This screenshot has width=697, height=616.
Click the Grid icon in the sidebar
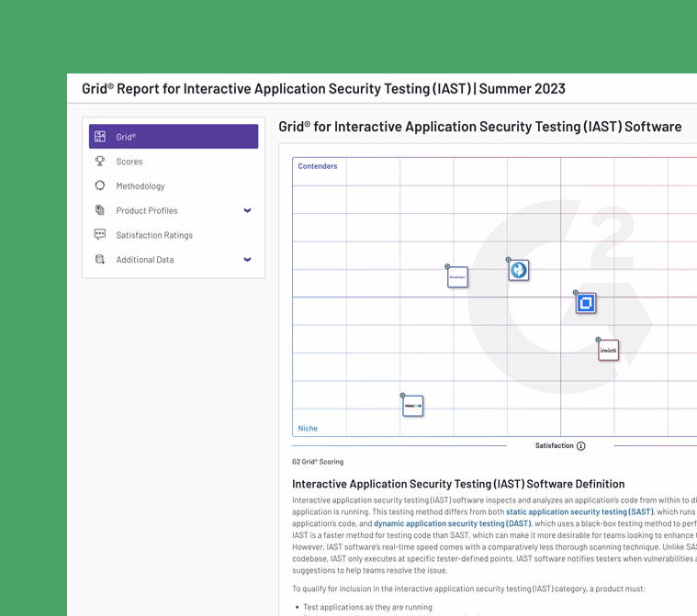pos(100,137)
